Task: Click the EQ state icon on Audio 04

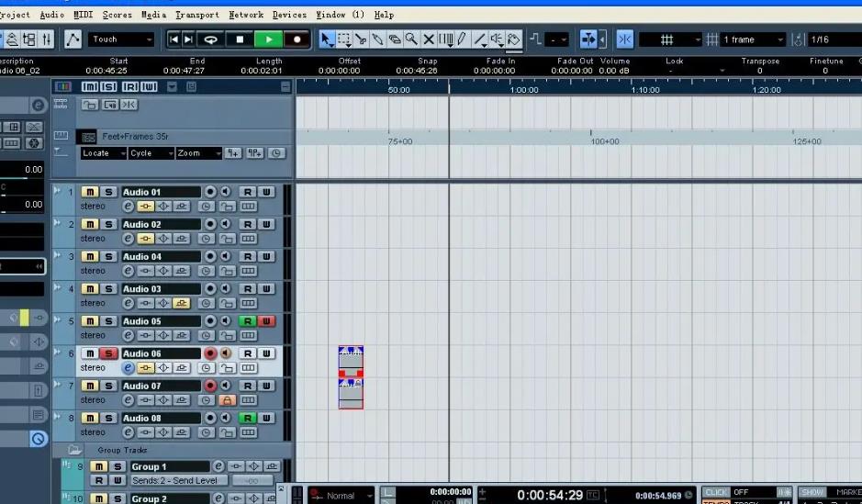Action: tap(163, 271)
